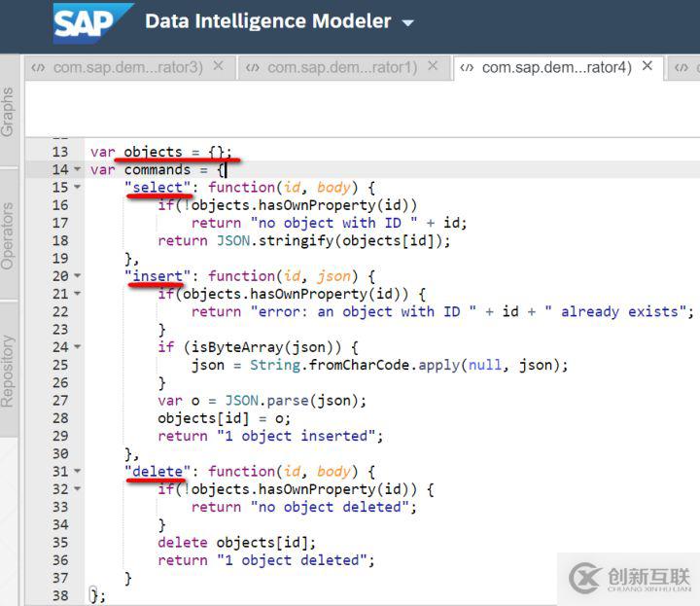Close the com.sap.dem...rator1) tab
The height and width of the screenshot is (606, 700).
pos(433,66)
